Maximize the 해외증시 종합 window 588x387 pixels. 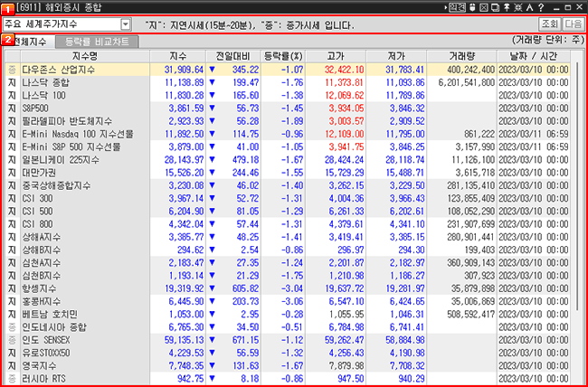tap(568, 8)
